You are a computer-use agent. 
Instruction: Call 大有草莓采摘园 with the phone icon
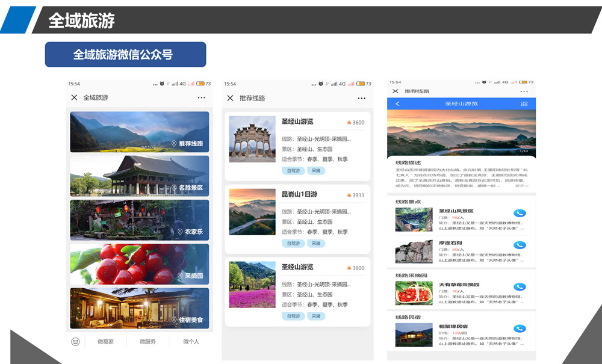point(520,287)
